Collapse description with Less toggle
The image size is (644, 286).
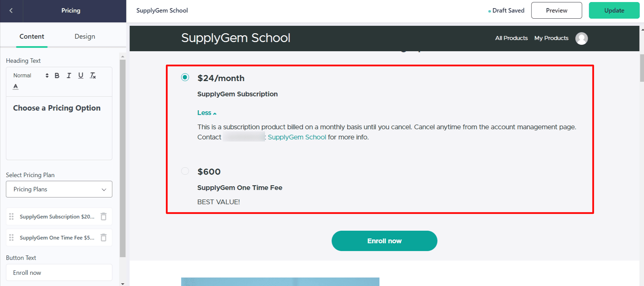(207, 113)
